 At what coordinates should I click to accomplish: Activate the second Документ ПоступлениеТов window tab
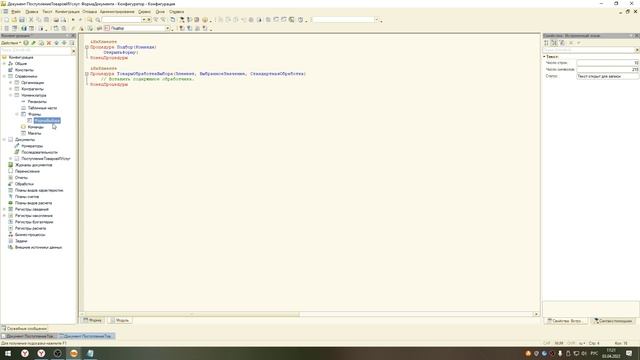(87, 336)
